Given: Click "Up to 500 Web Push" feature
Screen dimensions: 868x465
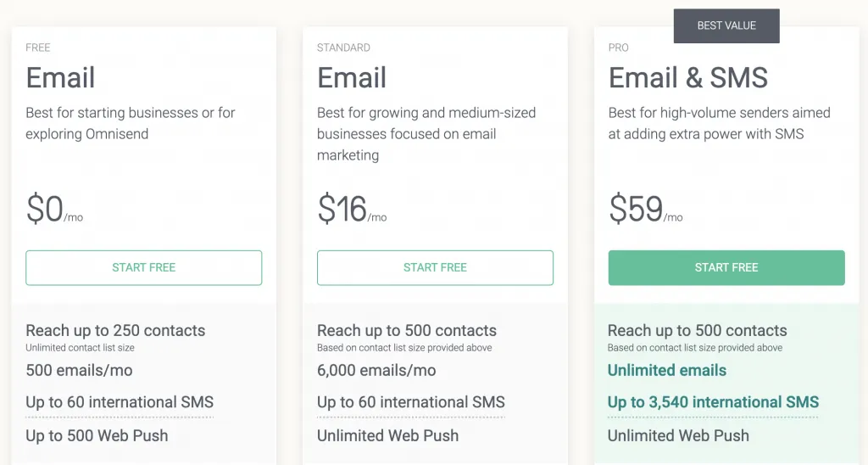Looking at the screenshot, I should click(x=97, y=435).
